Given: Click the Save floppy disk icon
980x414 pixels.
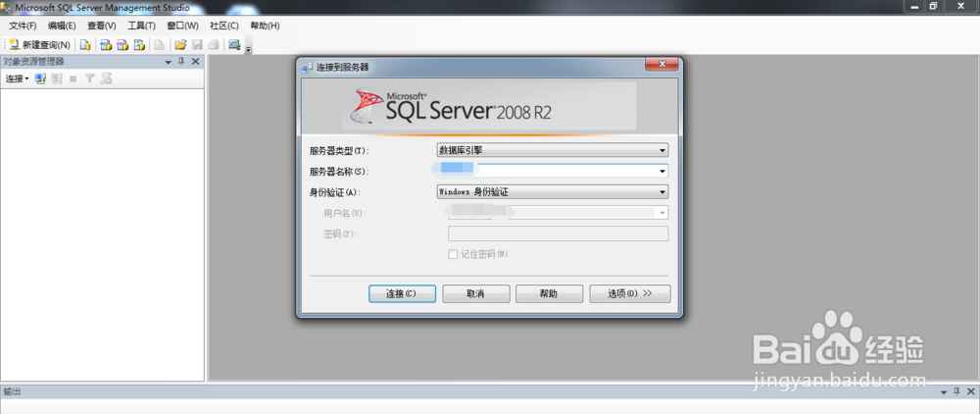Looking at the screenshot, I should pos(197,45).
